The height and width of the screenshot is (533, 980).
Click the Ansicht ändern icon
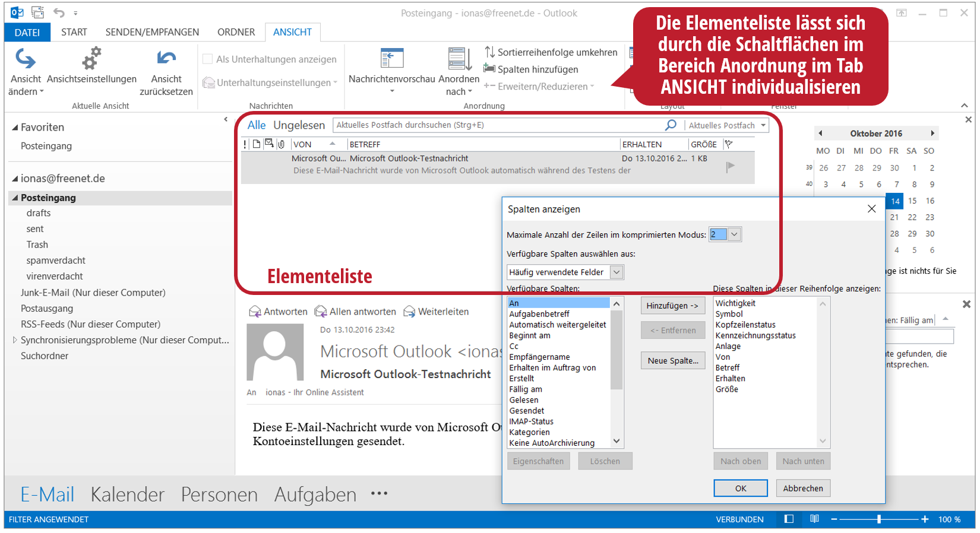[26, 59]
